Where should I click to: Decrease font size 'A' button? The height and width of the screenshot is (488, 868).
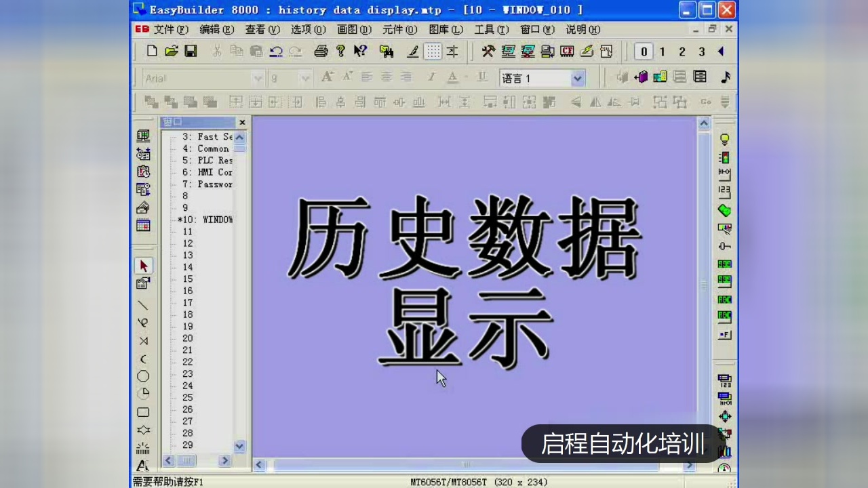(x=347, y=77)
